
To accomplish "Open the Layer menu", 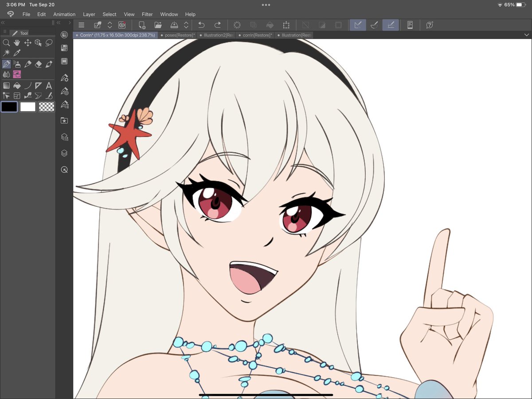I will tap(89, 14).
